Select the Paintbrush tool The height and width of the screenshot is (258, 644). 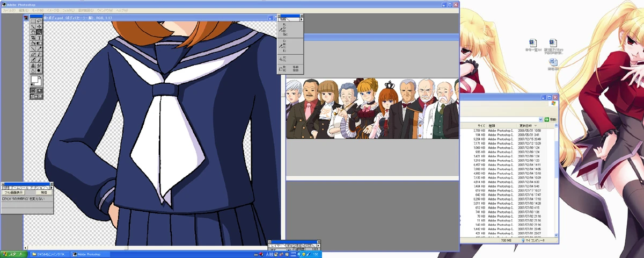click(x=39, y=59)
